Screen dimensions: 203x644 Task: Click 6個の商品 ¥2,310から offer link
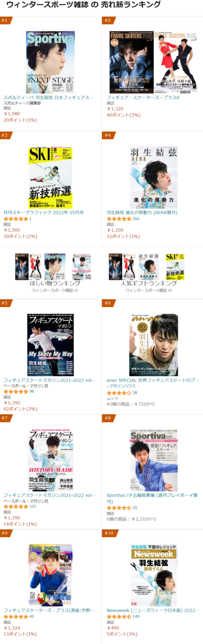[x=131, y=519]
